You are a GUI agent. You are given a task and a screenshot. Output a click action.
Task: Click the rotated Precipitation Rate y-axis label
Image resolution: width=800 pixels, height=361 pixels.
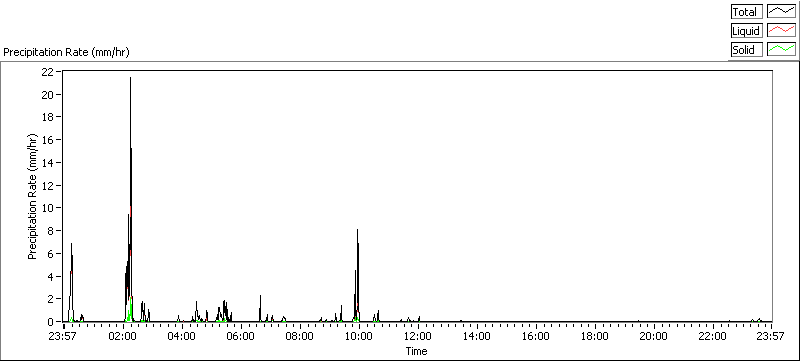[x=32, y=196]
